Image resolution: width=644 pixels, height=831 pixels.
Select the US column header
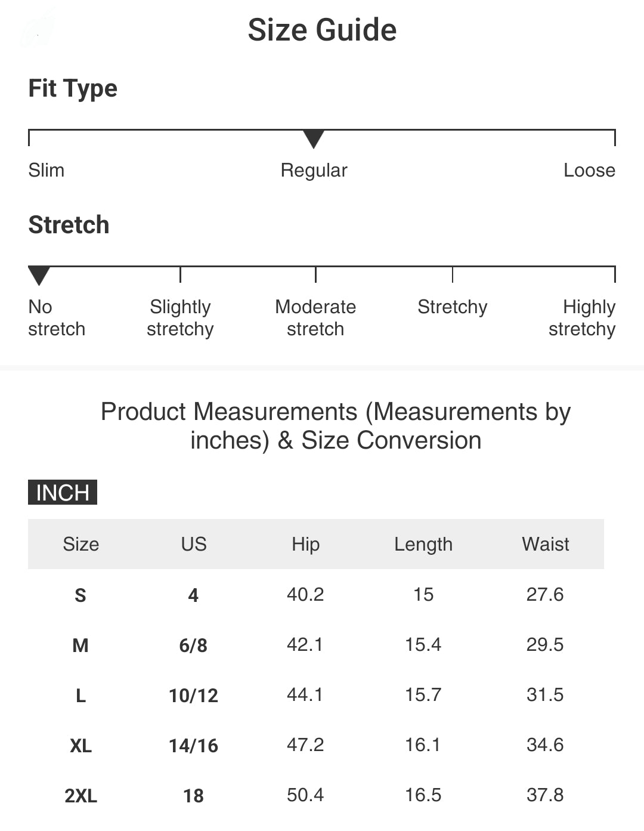pyautogui.click(x=194, y=544)
